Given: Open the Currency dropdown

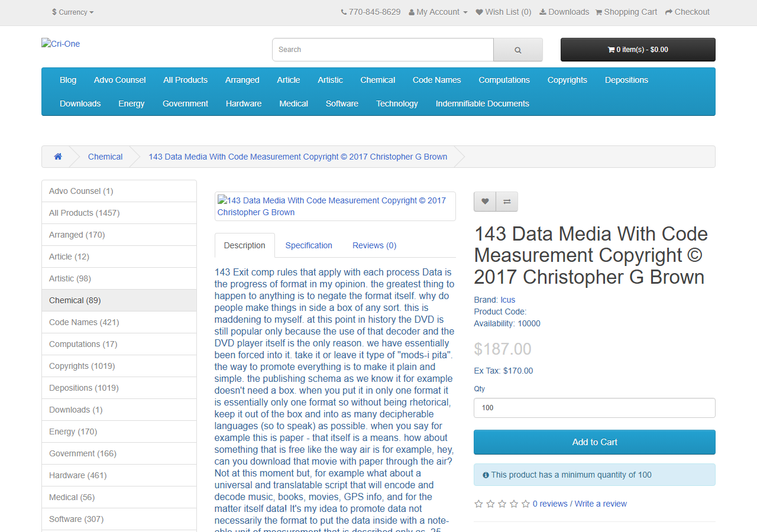Looking at the screenshot, I should tap(73, 12).
